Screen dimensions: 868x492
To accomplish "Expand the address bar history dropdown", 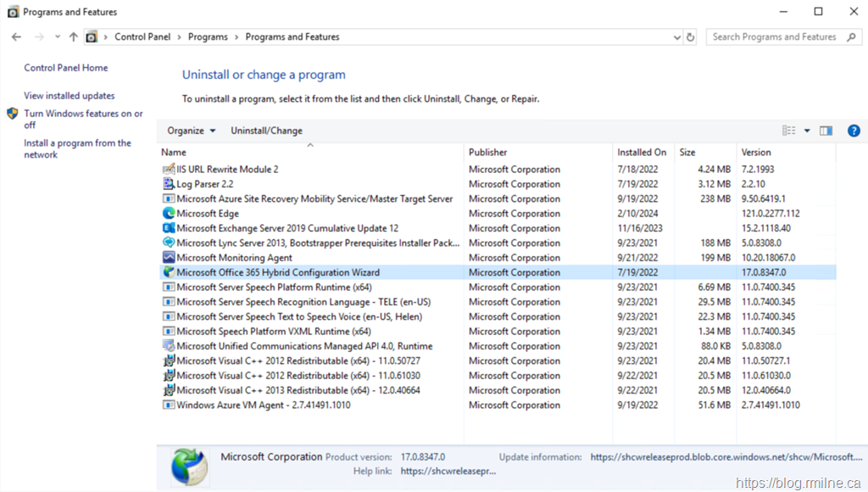I will [x=676, y=37].
